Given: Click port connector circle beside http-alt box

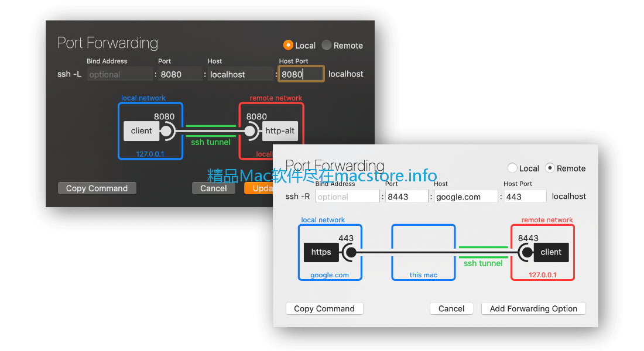Looking at the screenshot, I should click(250, 132).
